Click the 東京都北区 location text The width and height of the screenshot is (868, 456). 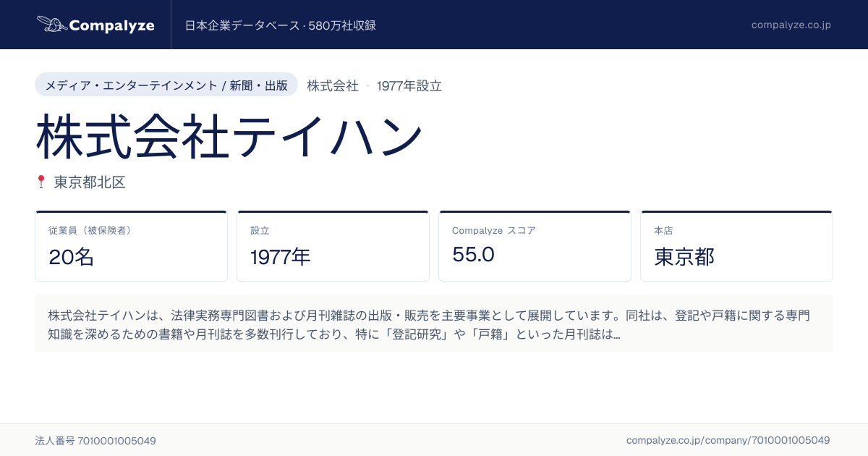(90, 182)
